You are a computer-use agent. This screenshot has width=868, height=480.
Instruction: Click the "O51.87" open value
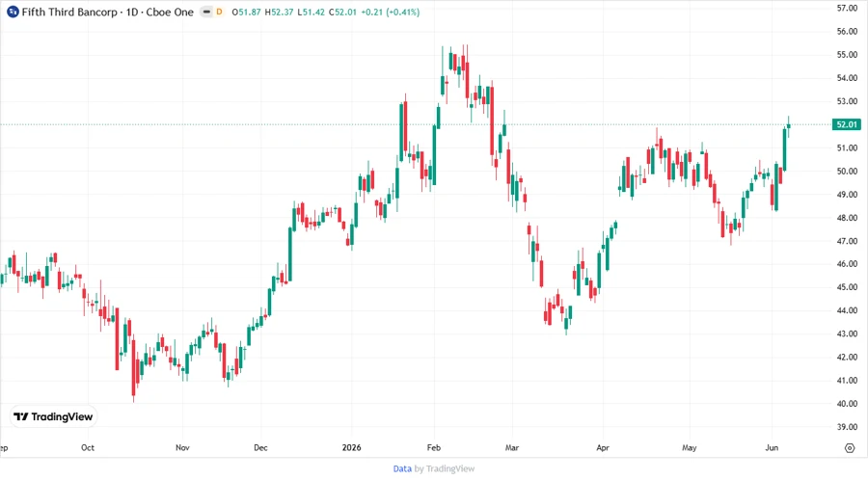(x=246, y=12)
